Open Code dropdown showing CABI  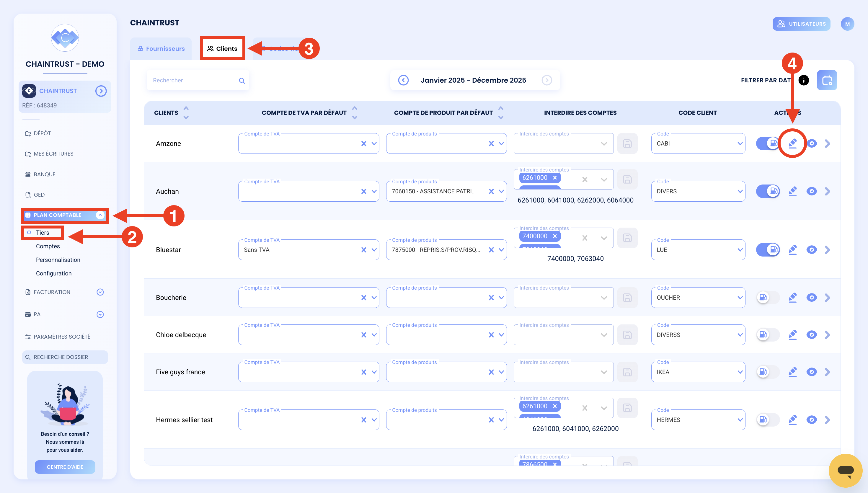tap(698, 143)
